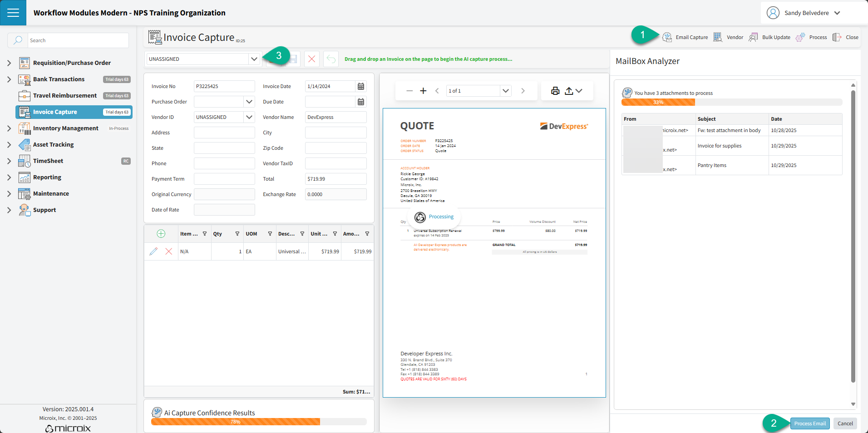Click the Process Email button

[x=810, y=423]
